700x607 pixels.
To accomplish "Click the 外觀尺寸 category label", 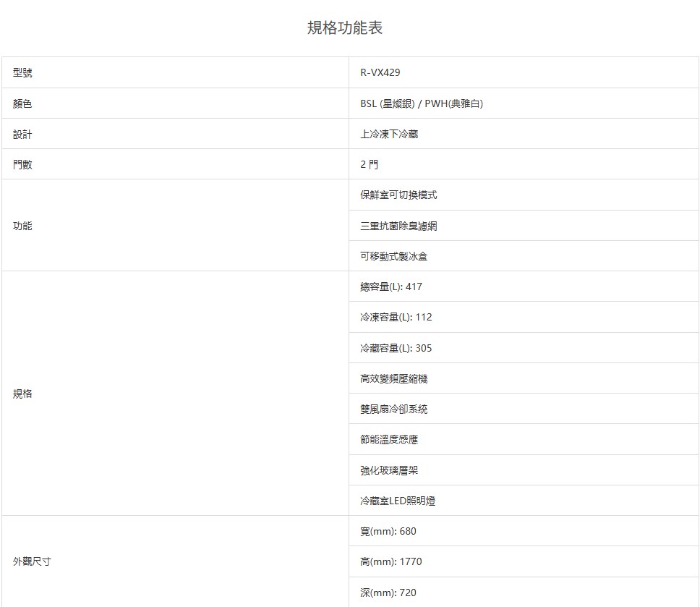I will click(32, 561).
